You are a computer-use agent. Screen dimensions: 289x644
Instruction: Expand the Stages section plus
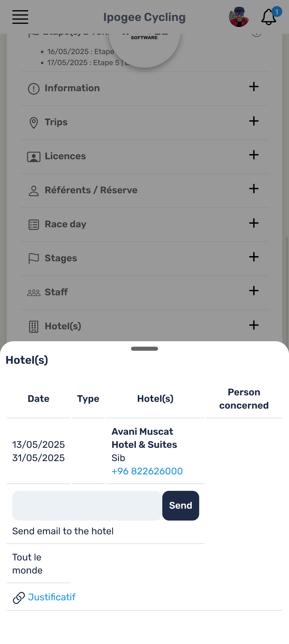[254, 257]
